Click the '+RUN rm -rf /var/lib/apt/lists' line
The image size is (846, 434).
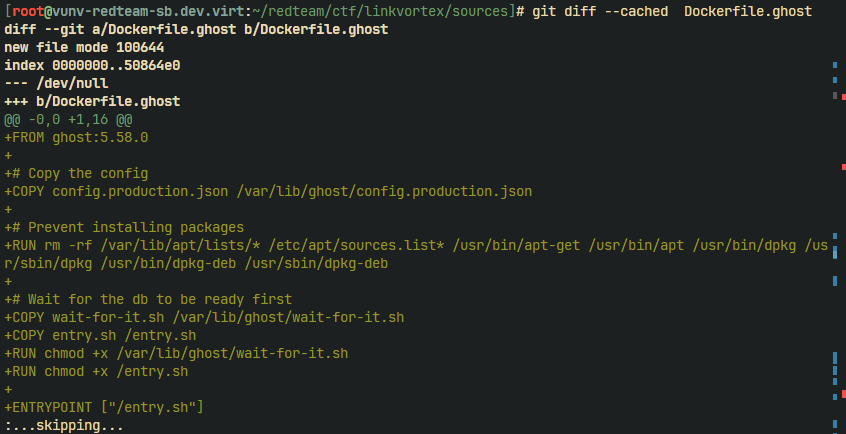416,254
